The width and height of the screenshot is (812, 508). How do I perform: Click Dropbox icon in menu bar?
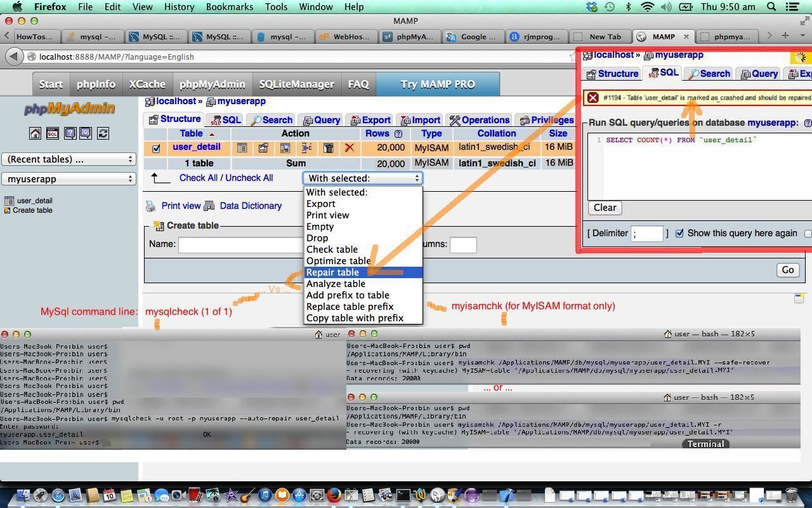coord(591,7)
